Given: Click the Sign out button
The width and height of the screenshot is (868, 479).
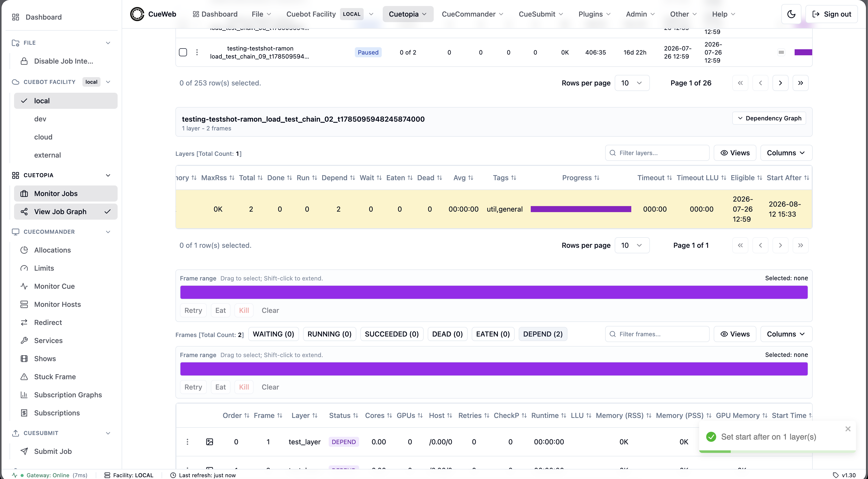Looking at the screenshot, I should (x=831, y=14).
